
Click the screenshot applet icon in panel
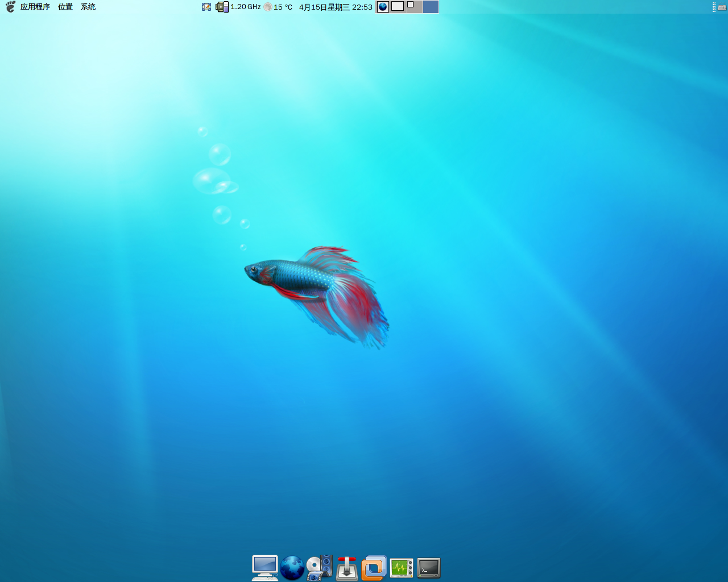(206, 7)
